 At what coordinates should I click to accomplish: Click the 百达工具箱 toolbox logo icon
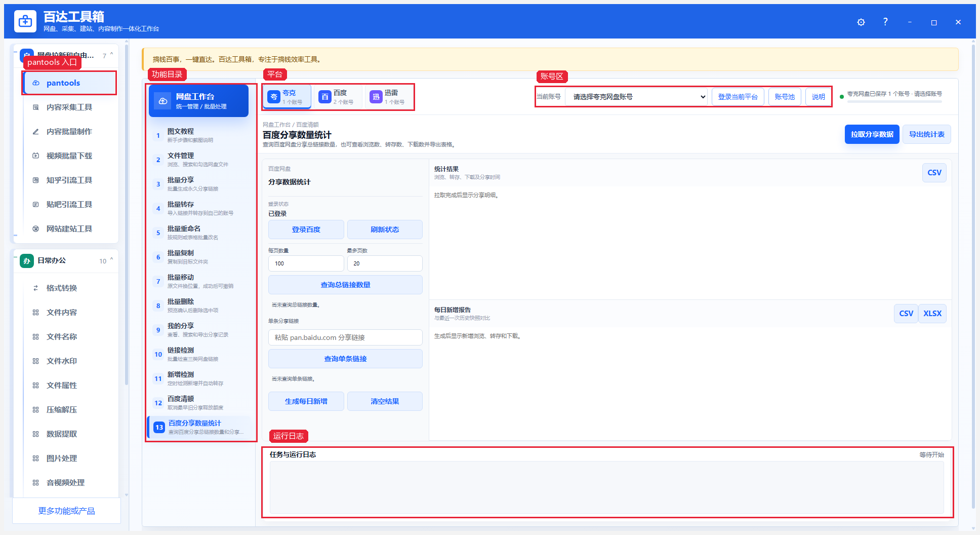point(25,21)
